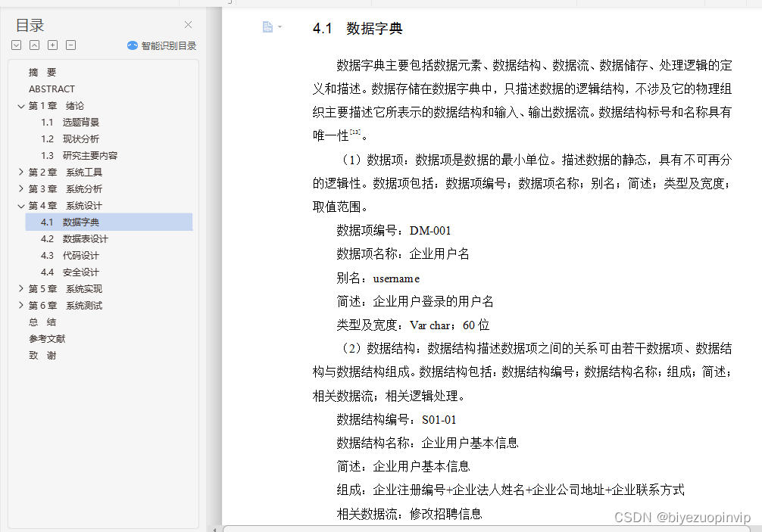Click the 4.1 数据字典 heading in the document
The width and height of the screenshot is (762, 532).
coord(358,28)
